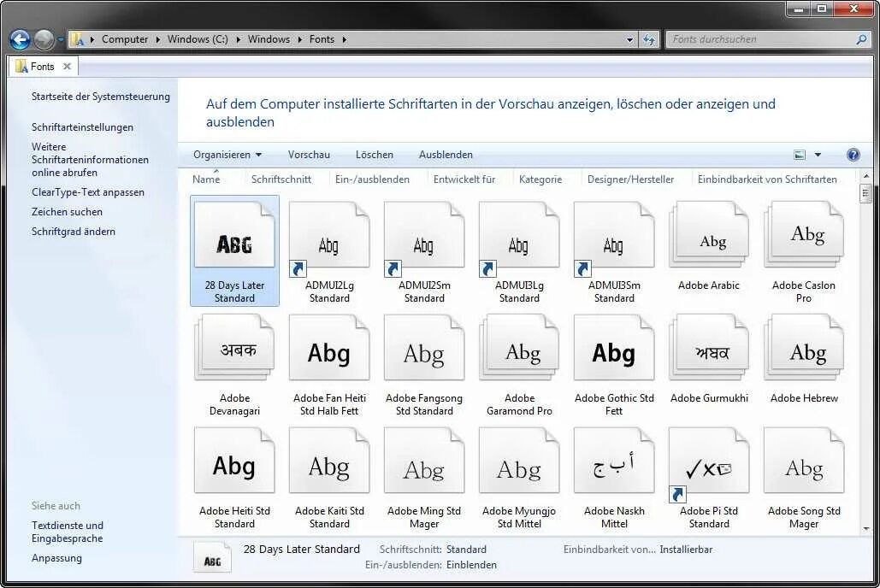Open Schriftarteinstellungen link
Screen dimensions: 880x588
pos(82,127)
